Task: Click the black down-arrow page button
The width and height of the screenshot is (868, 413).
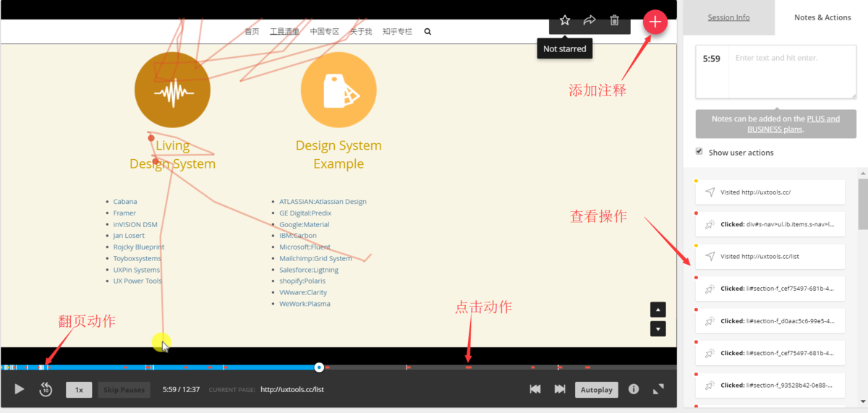Action: (x=658, y=328)
